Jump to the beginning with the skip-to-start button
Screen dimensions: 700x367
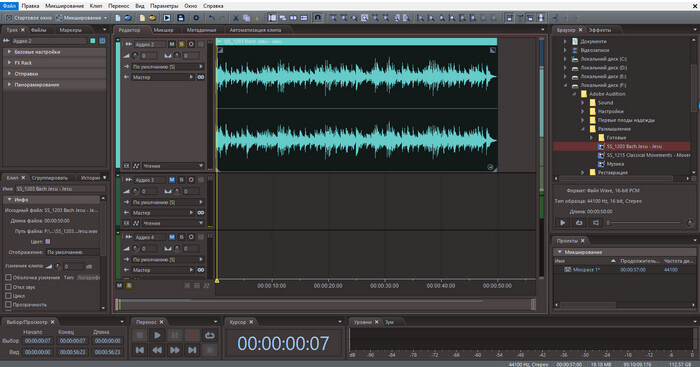pos(140,350)
